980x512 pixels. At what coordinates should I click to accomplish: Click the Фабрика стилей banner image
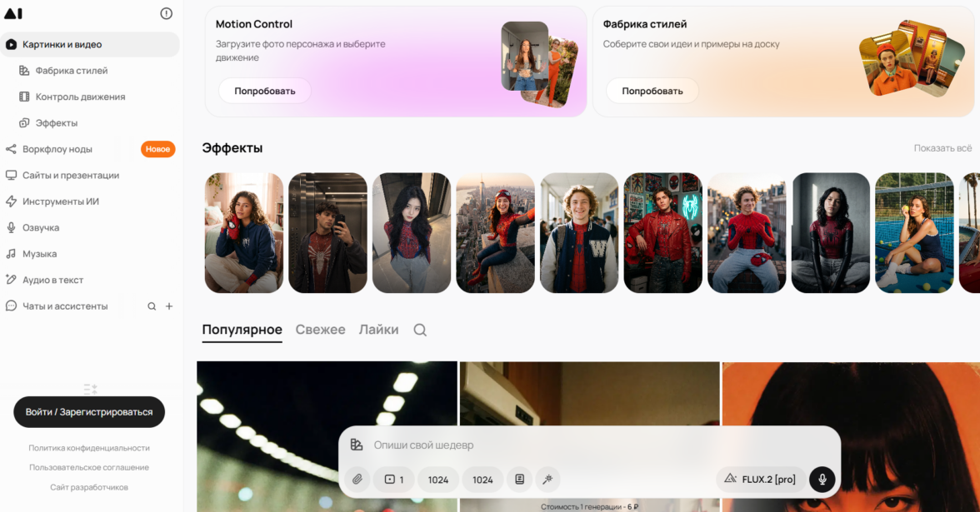tap(912, 60)
